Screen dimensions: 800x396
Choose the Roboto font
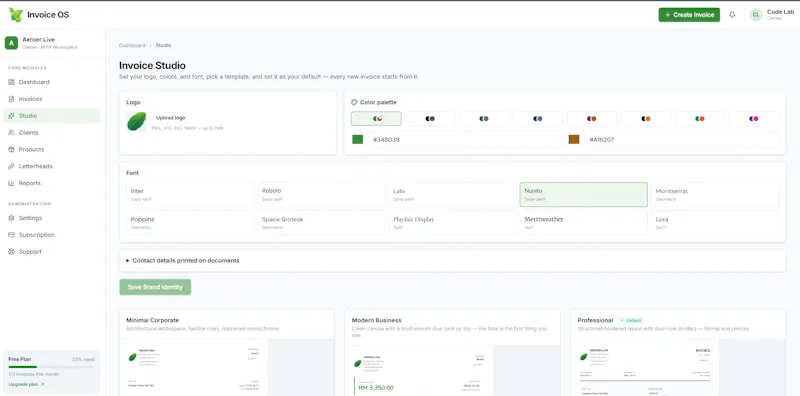coord(321,194)
